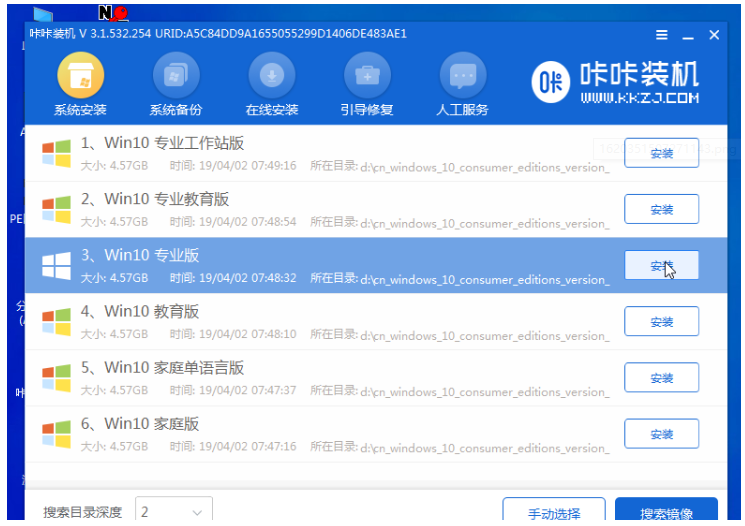Install Win10 专业工作站版
The image size is (745, 526).
(x=661, y=154)
